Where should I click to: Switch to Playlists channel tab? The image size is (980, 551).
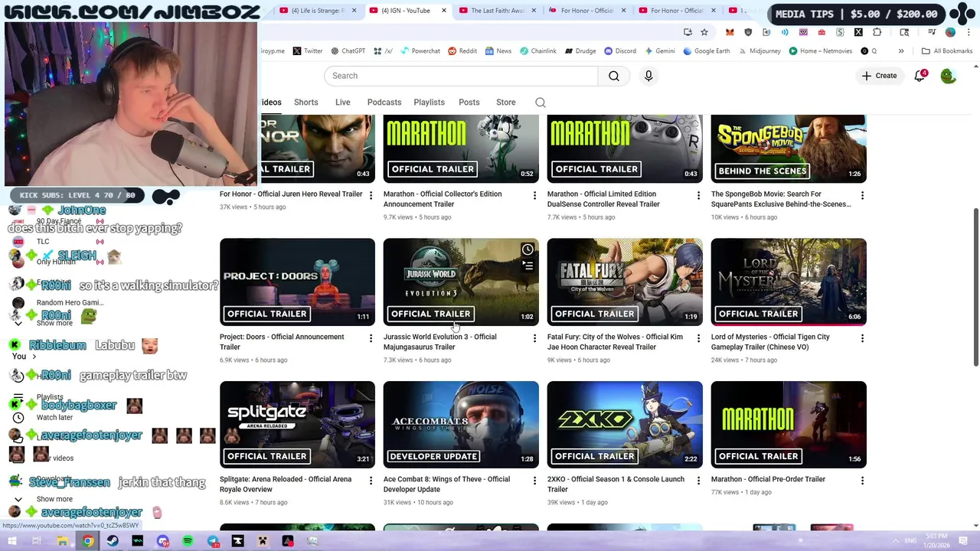(429, 103)
